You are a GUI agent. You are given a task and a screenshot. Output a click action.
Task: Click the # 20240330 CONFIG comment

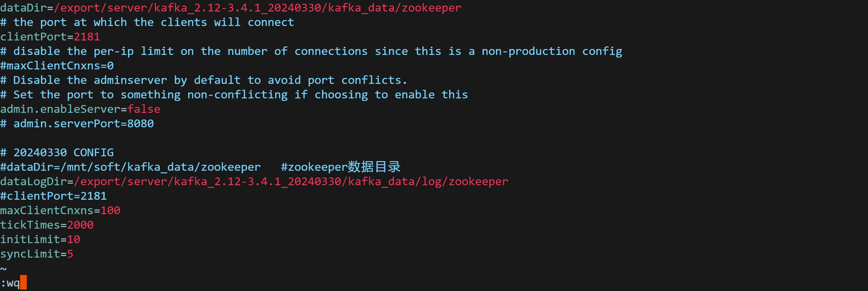click(57, 153)
